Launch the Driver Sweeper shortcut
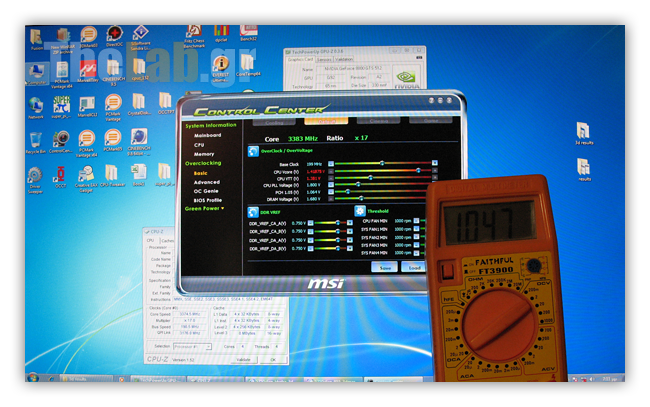The height and width of the screenshot is (407, 650). click(x=35, y=175)
